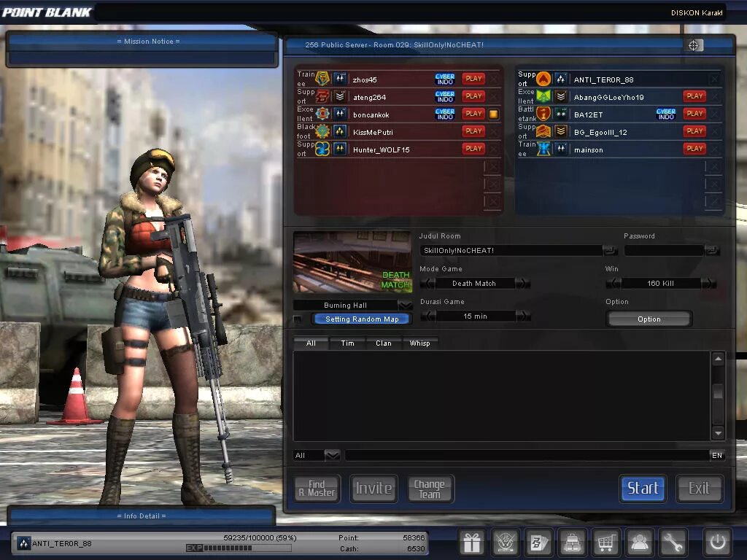Increase Durasi Game with right arrow

(x=522, y=316)
